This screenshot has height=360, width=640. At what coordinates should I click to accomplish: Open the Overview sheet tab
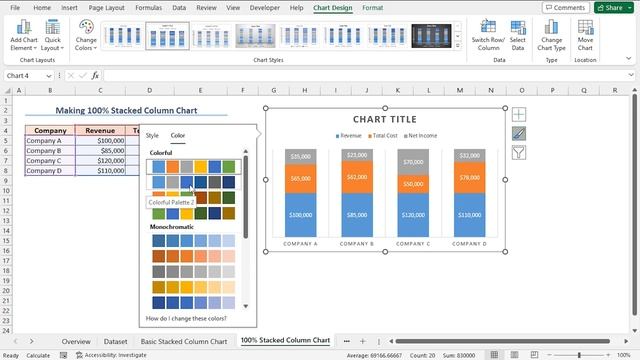tap(76, 341)
